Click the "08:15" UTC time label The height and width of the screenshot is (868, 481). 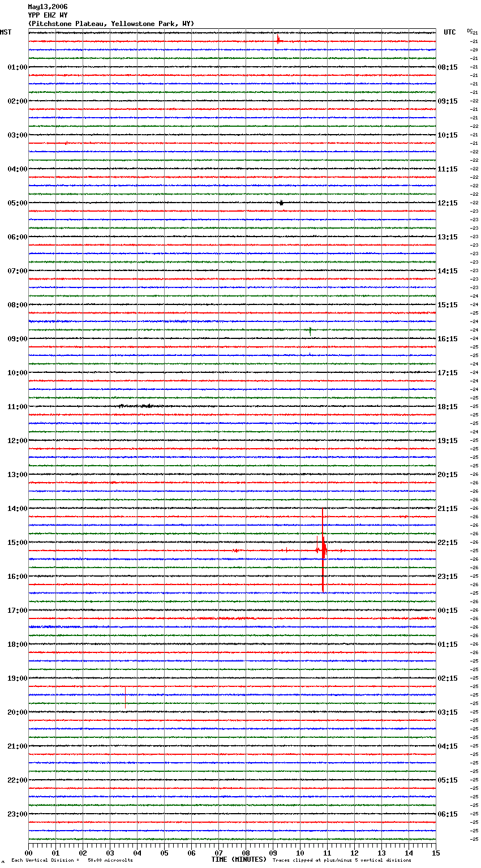(x=448, y=67)
